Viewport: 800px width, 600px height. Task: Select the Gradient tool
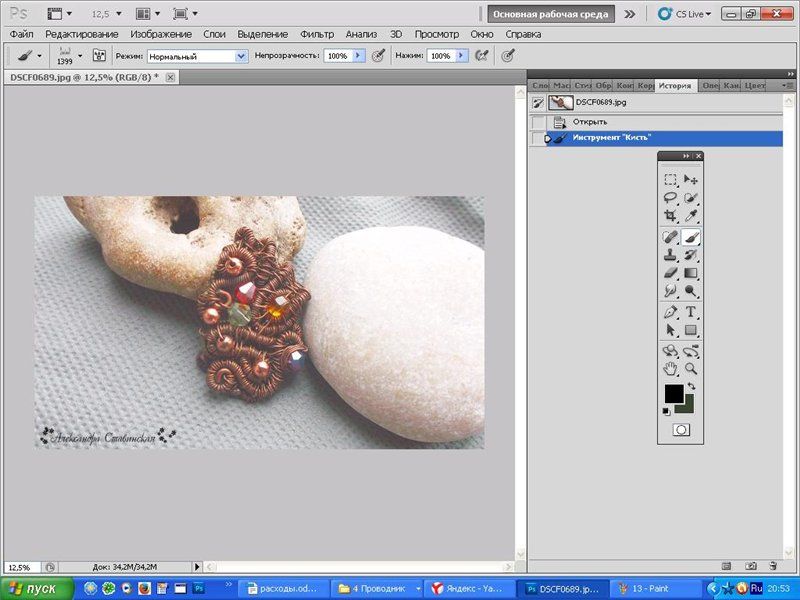tap(691, 273)
